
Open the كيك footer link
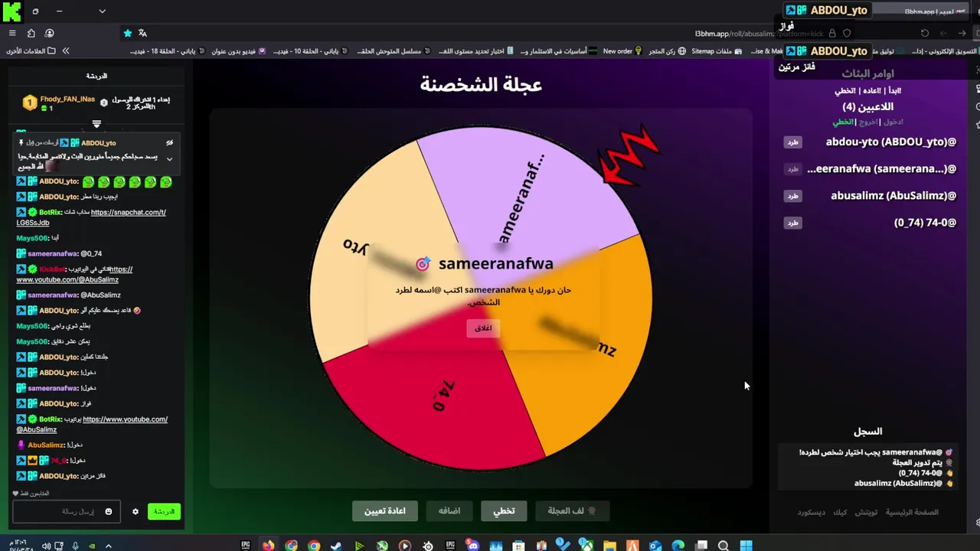(840, 512)
